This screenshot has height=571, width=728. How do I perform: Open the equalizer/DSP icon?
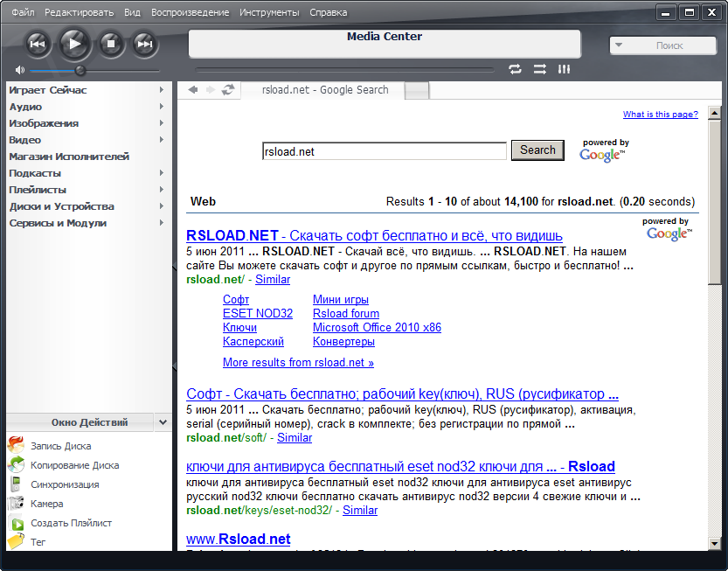pyautogui.click(x=564, y=69)
